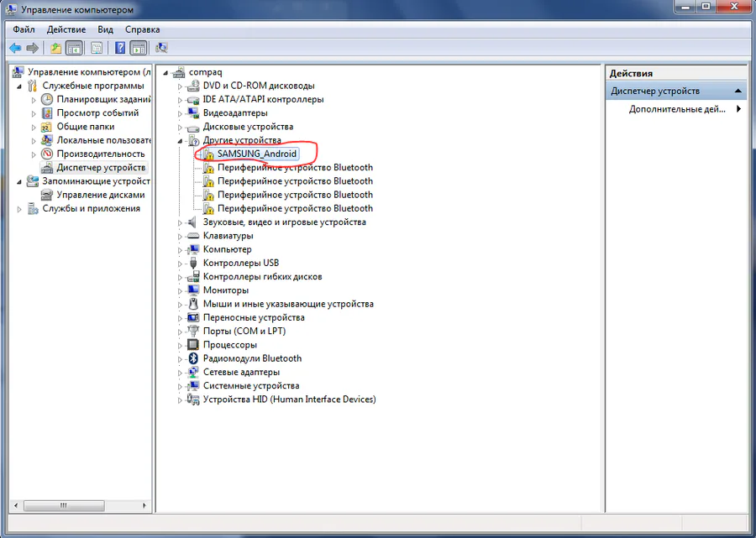Click left pane scroll left arrow
756x538 pixels.
[16, 506]
